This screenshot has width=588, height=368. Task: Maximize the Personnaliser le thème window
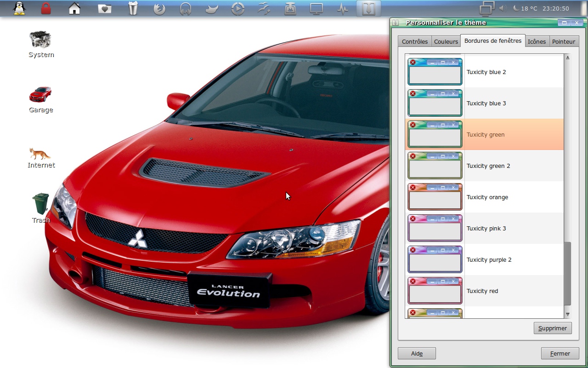coord(564,23)
